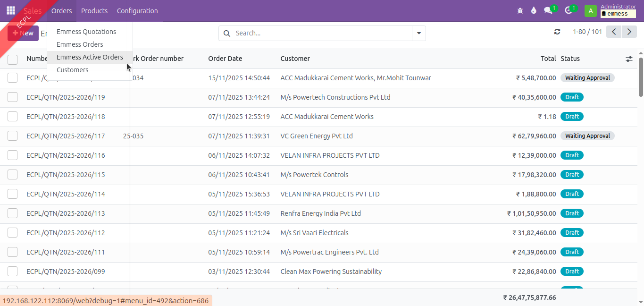Open Customers from the Orders dropdown

tap(73, 70)
